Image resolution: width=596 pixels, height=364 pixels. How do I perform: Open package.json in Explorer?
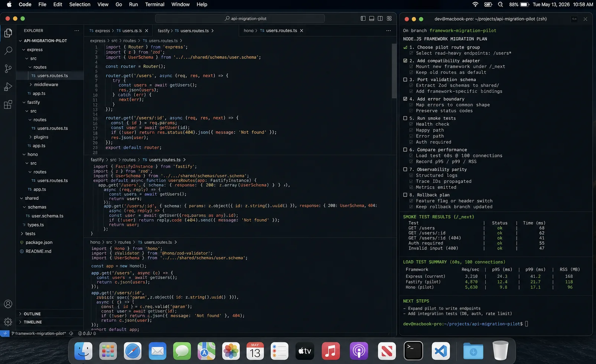tap(39, 243)
